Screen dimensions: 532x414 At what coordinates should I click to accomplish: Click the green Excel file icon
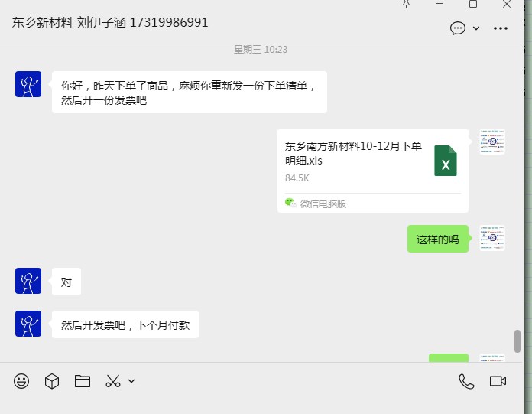coord(446,161)
